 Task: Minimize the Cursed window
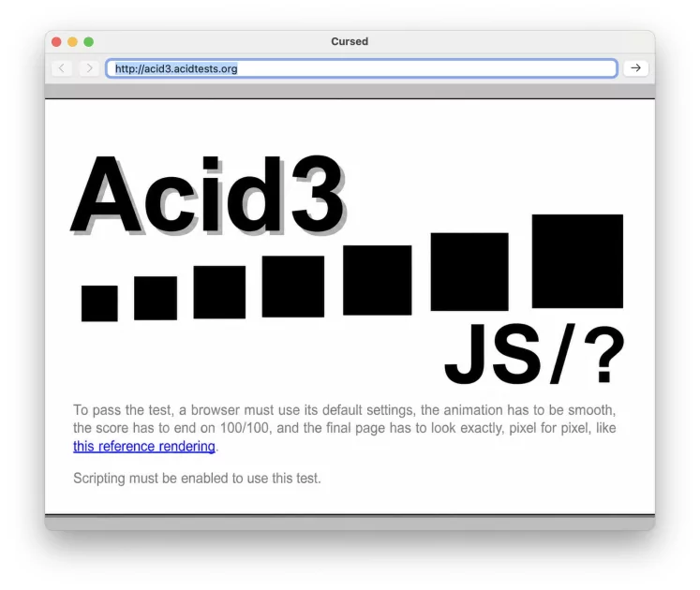[73, 41]
